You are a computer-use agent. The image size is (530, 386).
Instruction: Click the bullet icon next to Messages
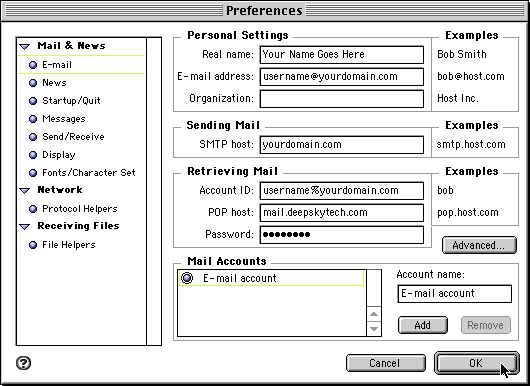click(x=33, y=119)
